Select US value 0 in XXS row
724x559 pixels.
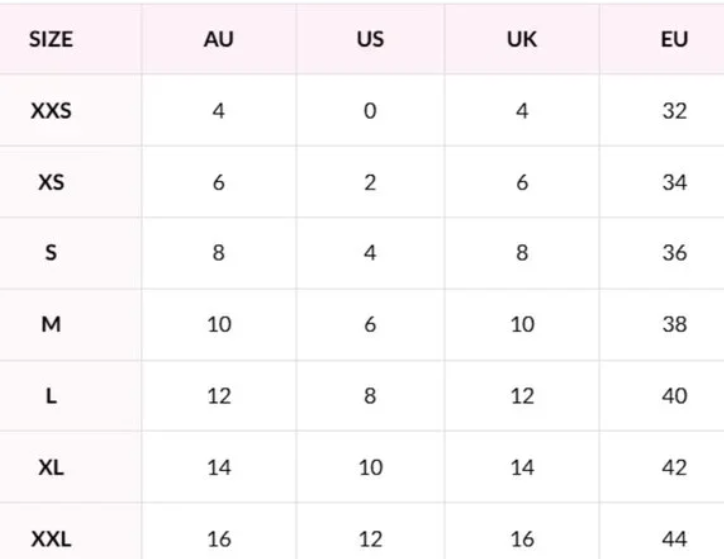[x=370, y=111]
